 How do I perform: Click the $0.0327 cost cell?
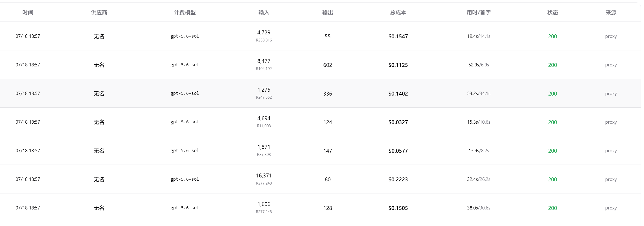(398, 122)
